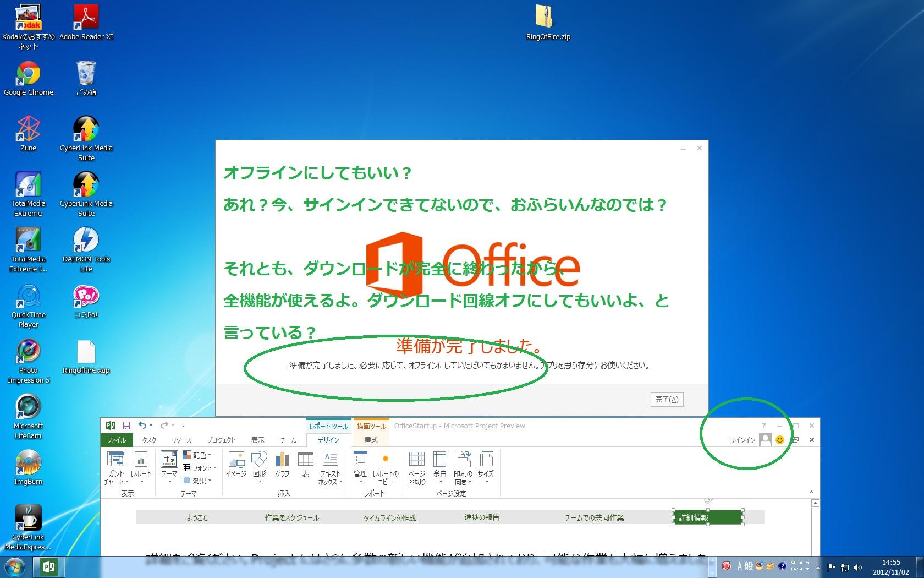Image resolution: width=924 pixels, height=578 pixels.
Task: Select the RingOfFire.zip file on desktop
Action: coord(548,23)
